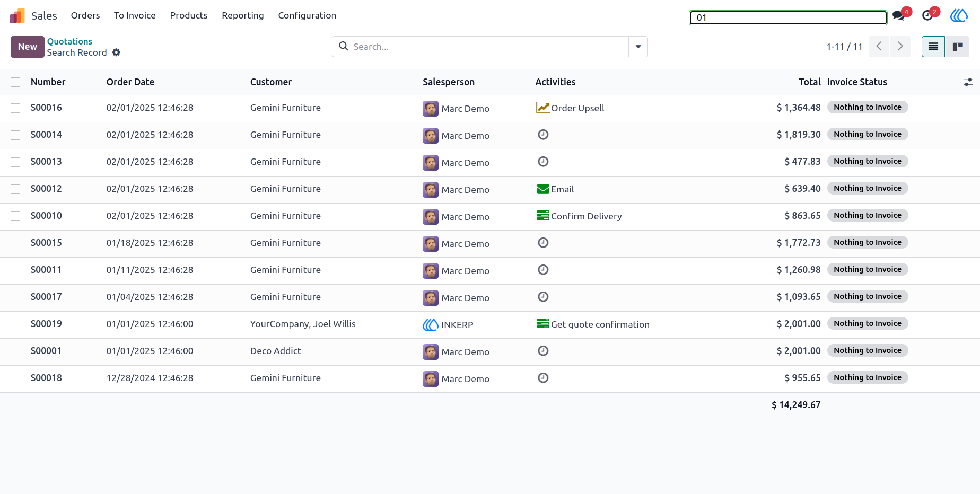Select the checkbox for order S00001
Viewport: 980px width, 494px height.
click(15, 351)
